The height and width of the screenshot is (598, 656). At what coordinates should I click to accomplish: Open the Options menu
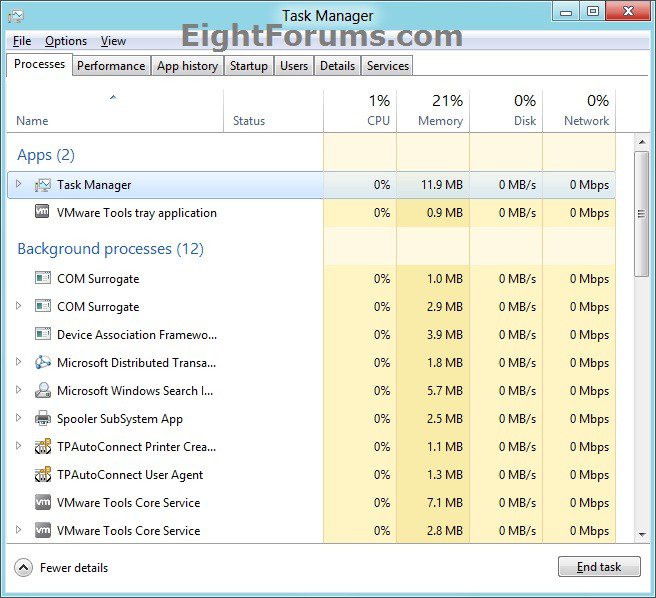tap(66, 41)
